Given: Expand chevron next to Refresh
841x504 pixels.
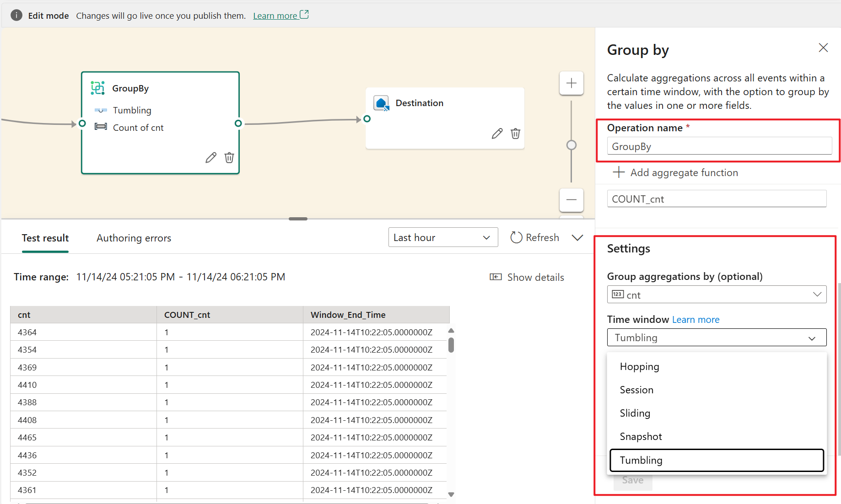Looking at the screenshot, I should pyautogui.click(x=577, y=237).
